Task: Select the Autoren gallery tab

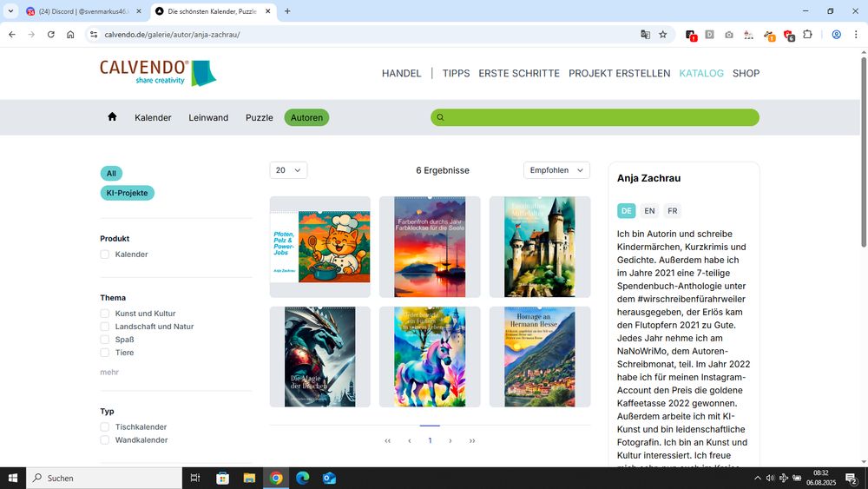Action: coord(306,117)
